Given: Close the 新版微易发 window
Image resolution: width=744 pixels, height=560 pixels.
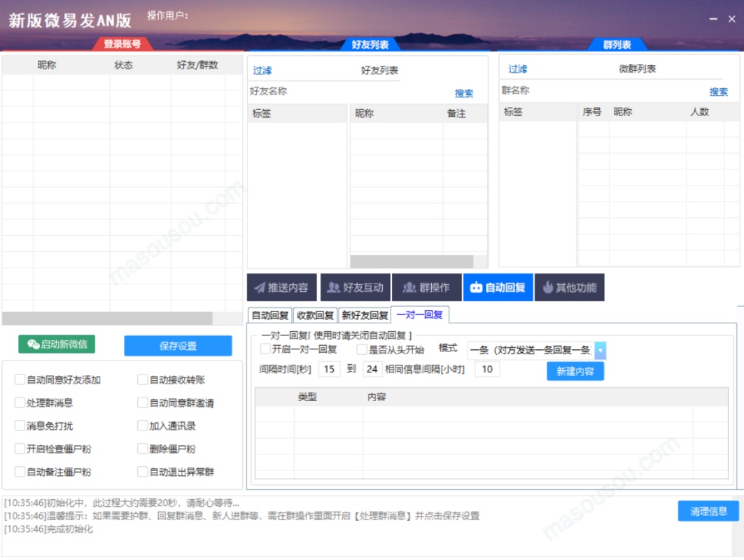Looking at the screenshot, I should [x=731, y=19].
